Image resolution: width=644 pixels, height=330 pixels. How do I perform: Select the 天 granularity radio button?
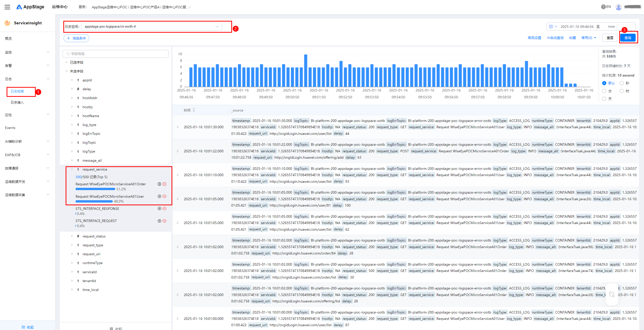pos(604,99)
